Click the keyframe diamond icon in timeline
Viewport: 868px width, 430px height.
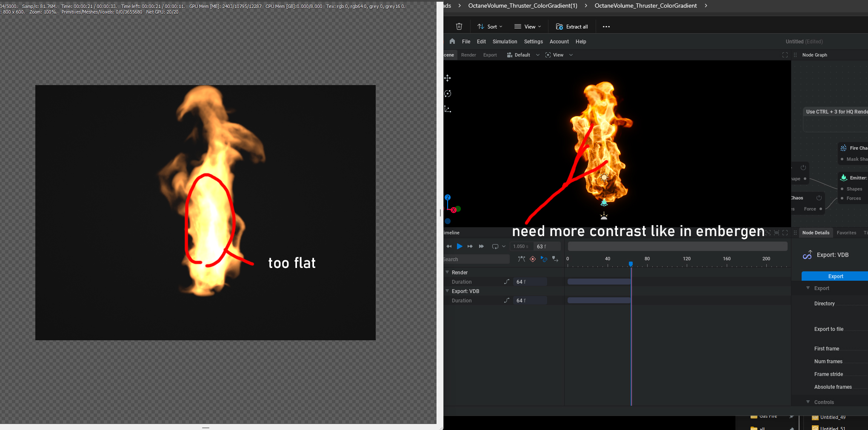533,259
